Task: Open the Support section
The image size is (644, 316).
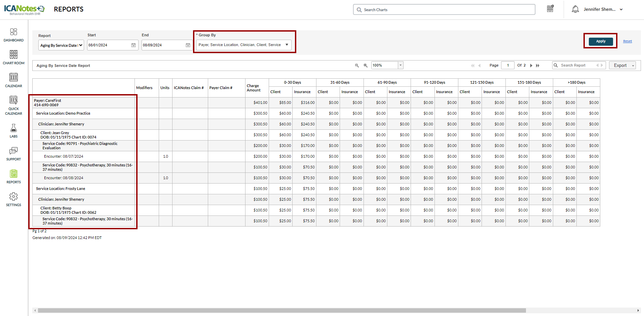Action: coord(13,154)
